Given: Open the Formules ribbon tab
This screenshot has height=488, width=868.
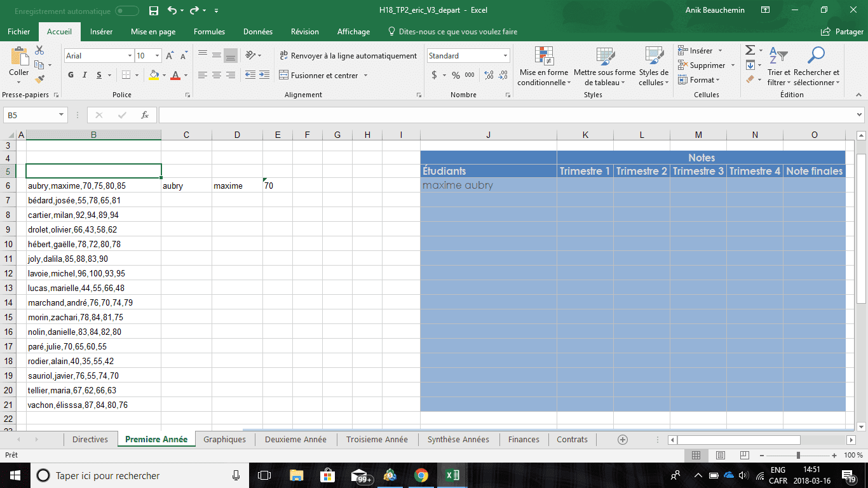Looking at the screenshot, I should pyautogui.click(x=209, y=32).
